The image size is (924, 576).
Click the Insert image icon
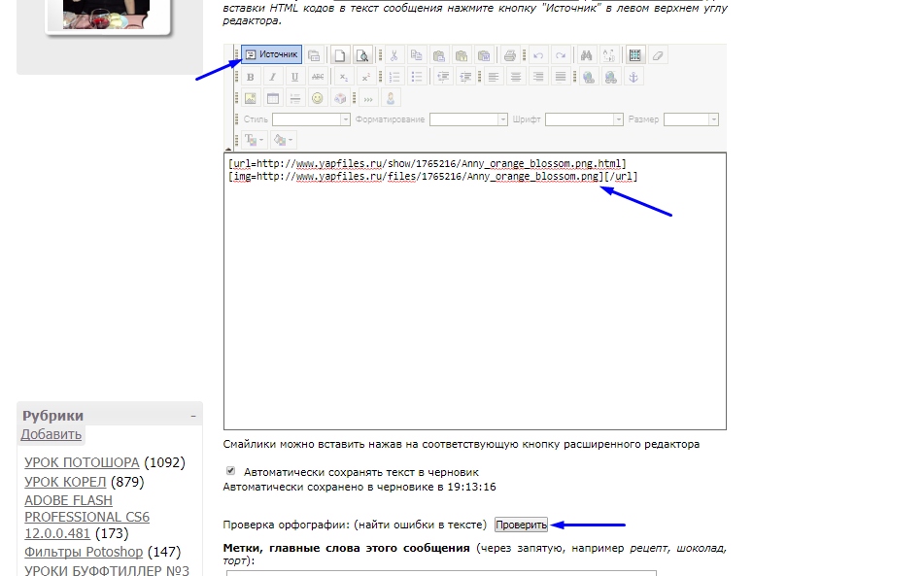point(250,98)
